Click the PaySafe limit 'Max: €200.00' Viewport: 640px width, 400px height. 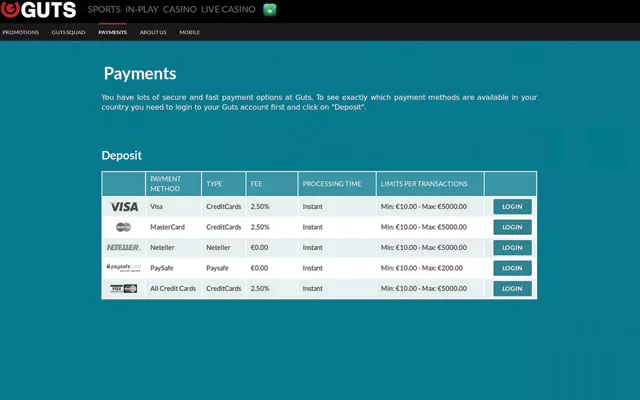coord(442,268)
